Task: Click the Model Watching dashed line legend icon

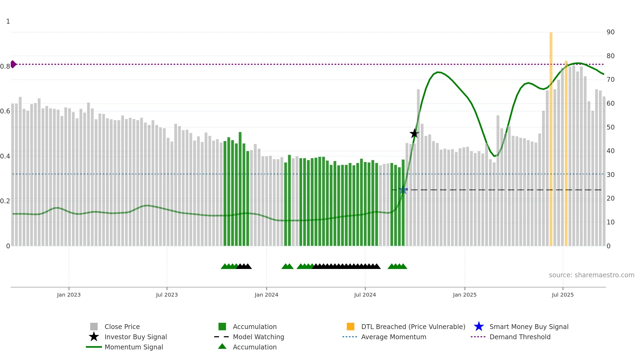Action: click(222, 337)
